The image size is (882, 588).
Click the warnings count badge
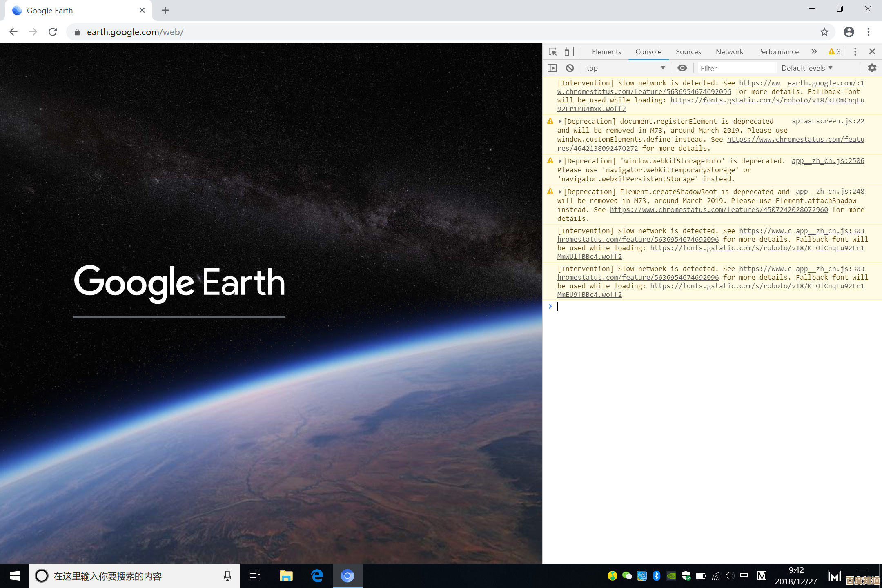(x=835, y=52)
